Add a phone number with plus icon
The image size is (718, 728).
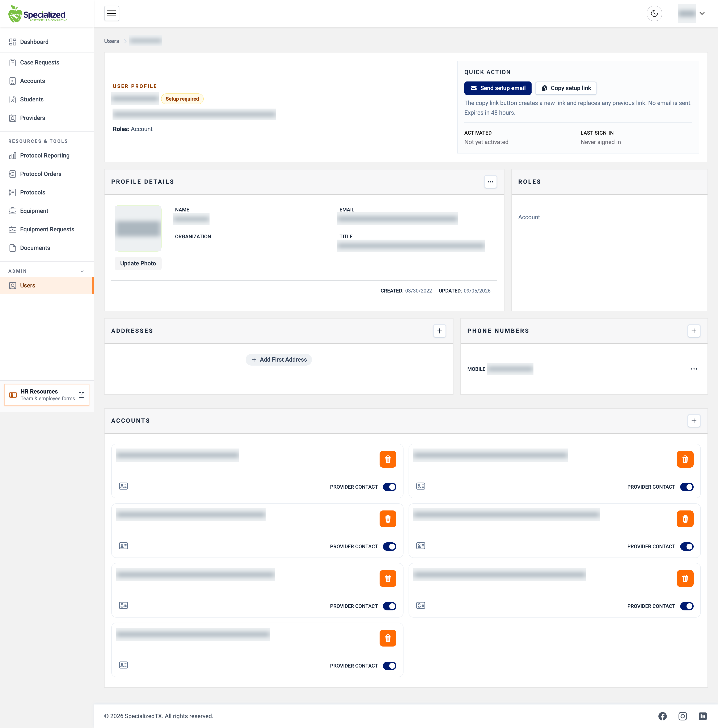pos(694,331)
